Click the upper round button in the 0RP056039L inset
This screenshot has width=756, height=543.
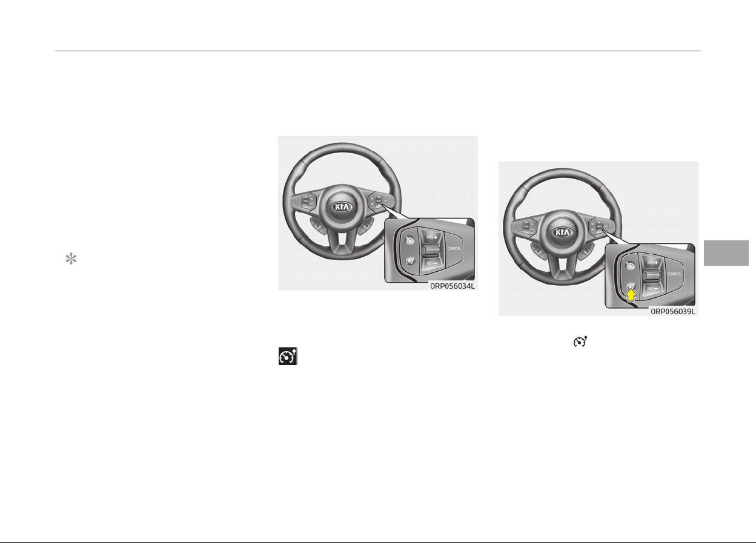point(629,265)
